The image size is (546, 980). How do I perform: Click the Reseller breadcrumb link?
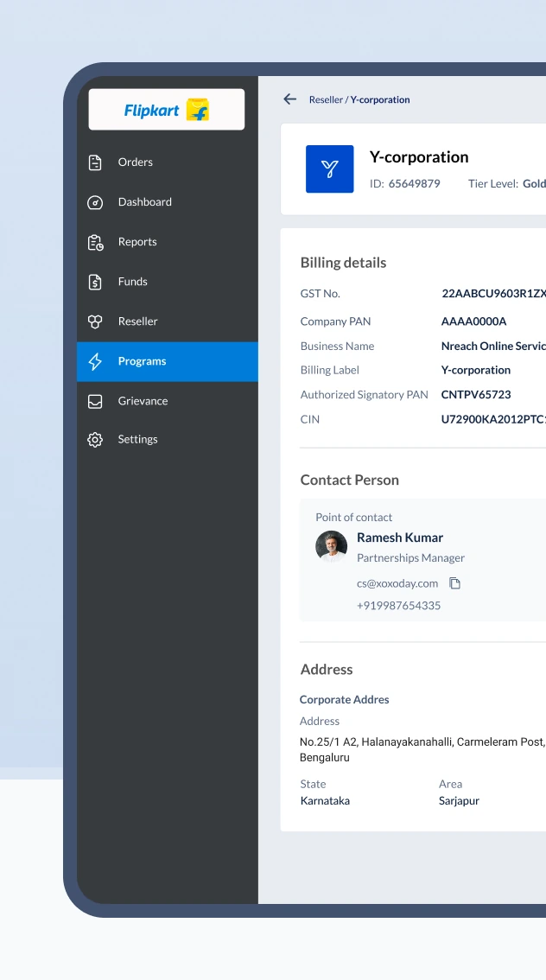coord(326,99)
